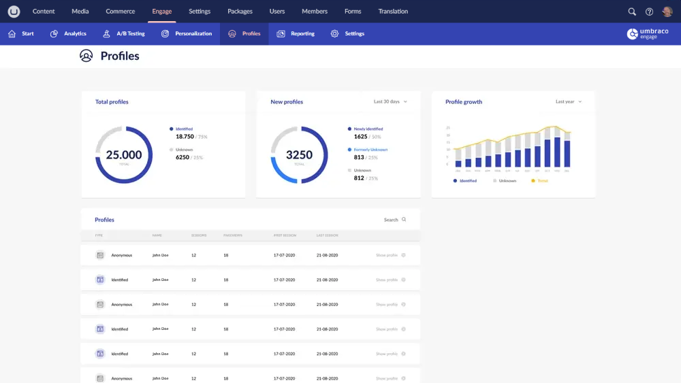Viewport: 681px width, 383px height.
Task: Click the yellow Total legend dot
Action: [x=533, y=181]
